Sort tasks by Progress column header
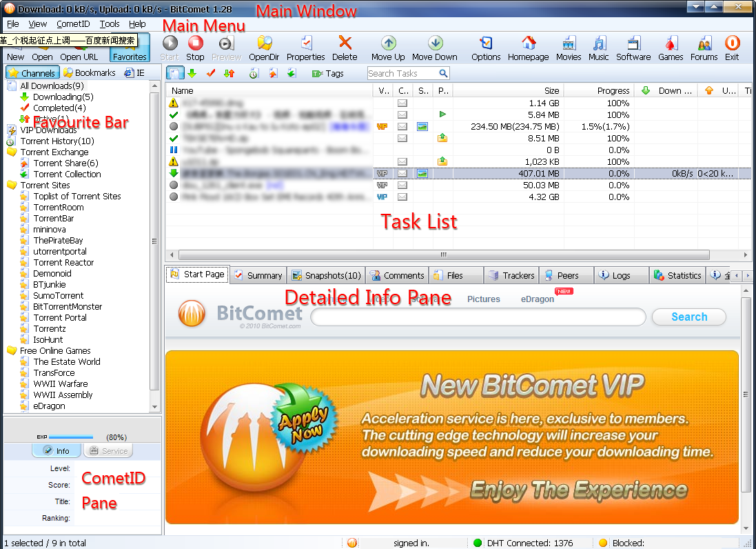The image size is (756, 549). point(598,91)
